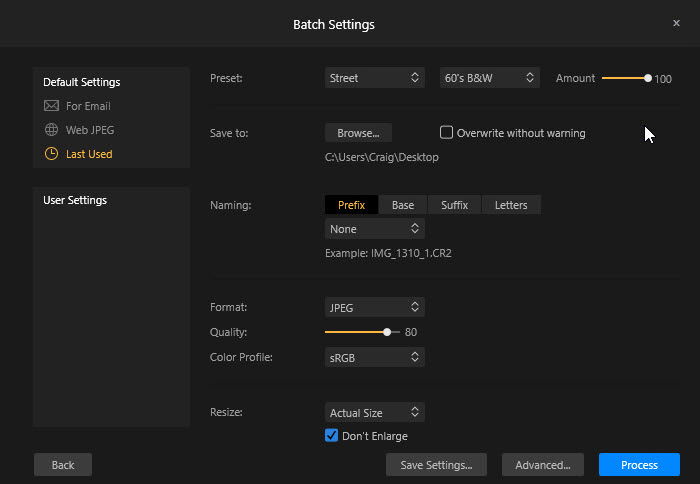The width and height of the screenshot is (700, 484).
Task: Enable Overwrite without warning checkbox
Action: (x=447, y=132)
